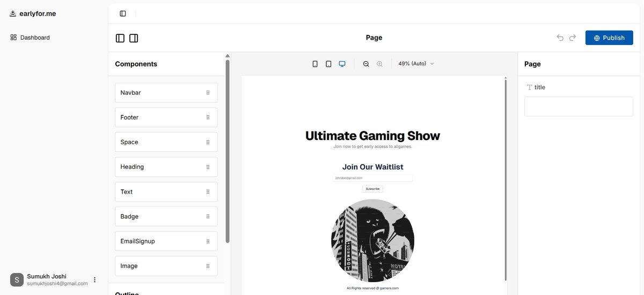Grab the Image drag handle icon
Screen dimensions: 644x295
208,266
